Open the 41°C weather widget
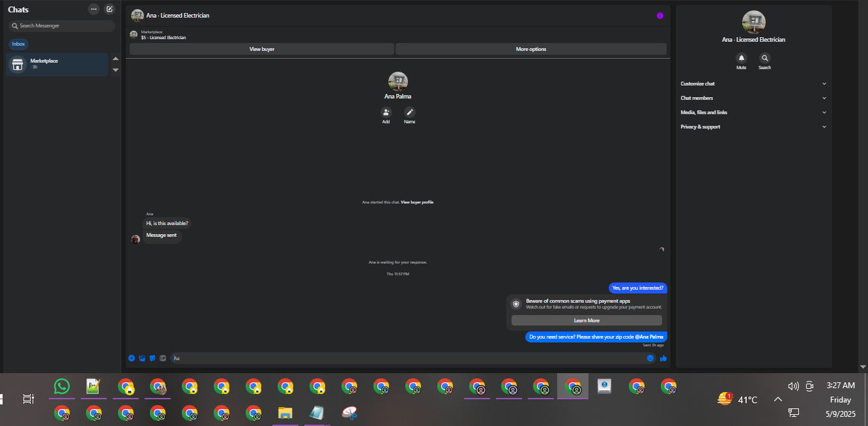 coord(738,399)
